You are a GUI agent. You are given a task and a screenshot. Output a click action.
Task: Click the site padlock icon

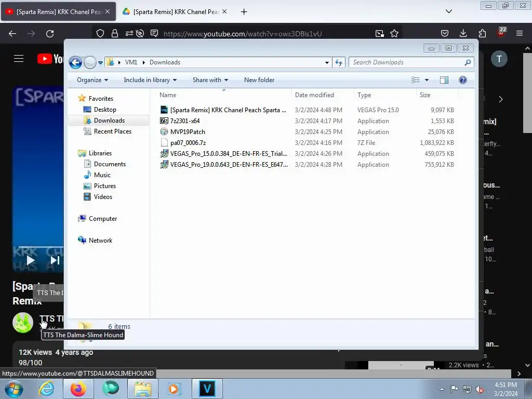pos(115,34)
